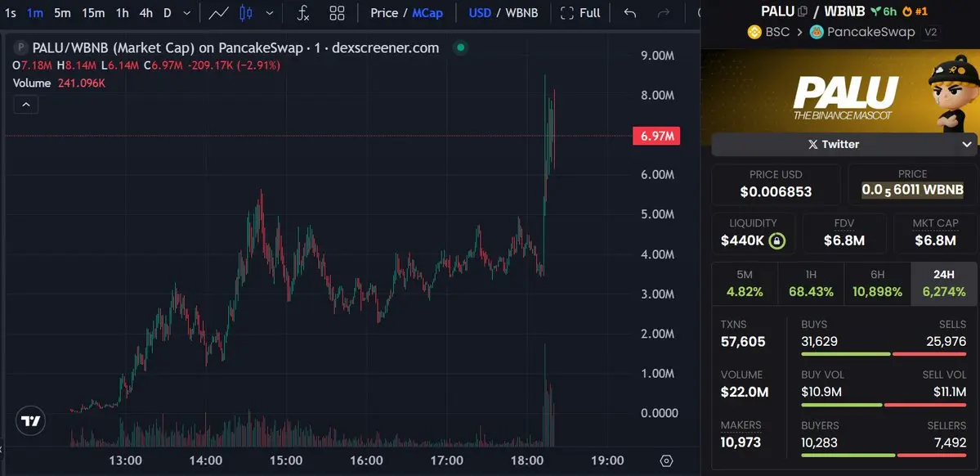Click the BUYERS 10,283 value

(819, 442)
